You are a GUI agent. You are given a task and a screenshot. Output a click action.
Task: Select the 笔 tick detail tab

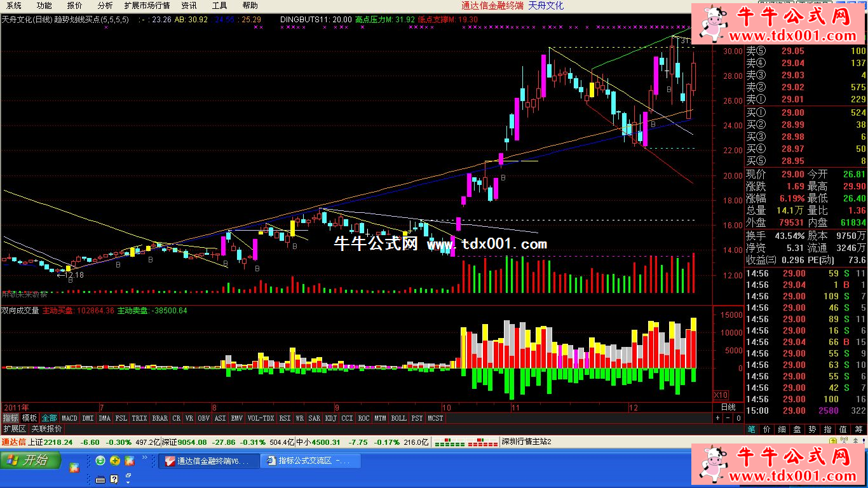752,430
